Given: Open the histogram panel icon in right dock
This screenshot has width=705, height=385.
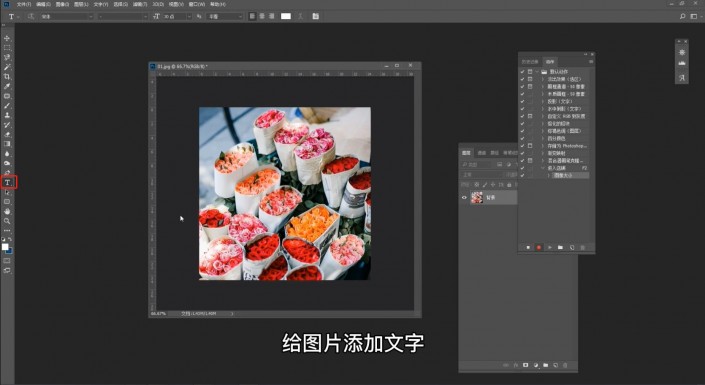Looking at the screenshot, I should [x=682, y=63].
